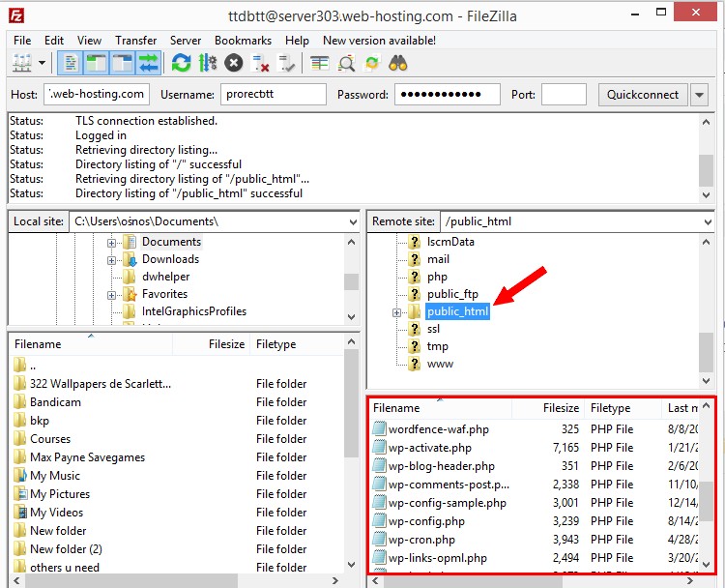This screenshot has height=588, width=725.
Task: Select php folder in remote tree
Action: 437,277
